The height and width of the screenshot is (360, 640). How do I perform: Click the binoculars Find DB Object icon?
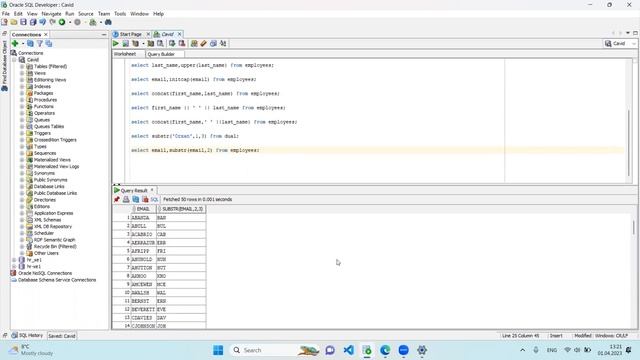click(108, 22)
